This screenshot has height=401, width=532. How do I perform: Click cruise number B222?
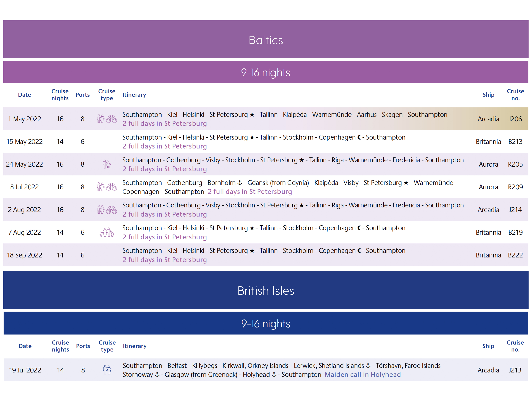[515, 255]
